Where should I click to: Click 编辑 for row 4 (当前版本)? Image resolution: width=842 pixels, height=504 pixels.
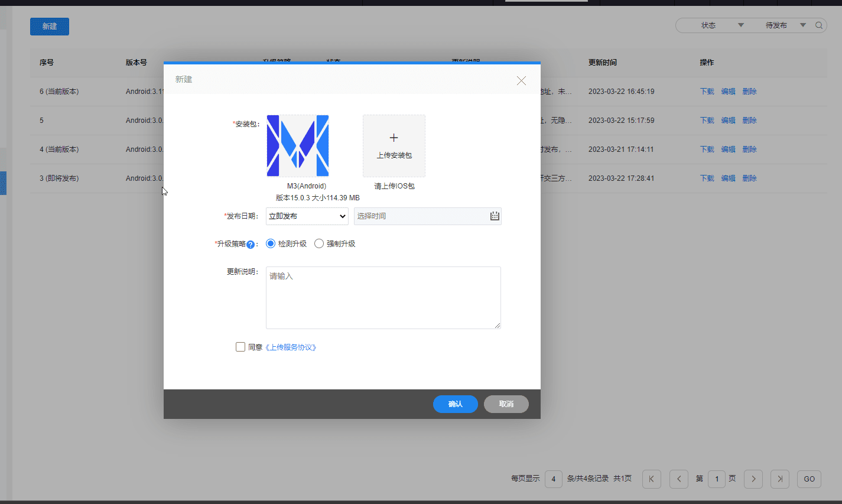(x=729, y=149)
